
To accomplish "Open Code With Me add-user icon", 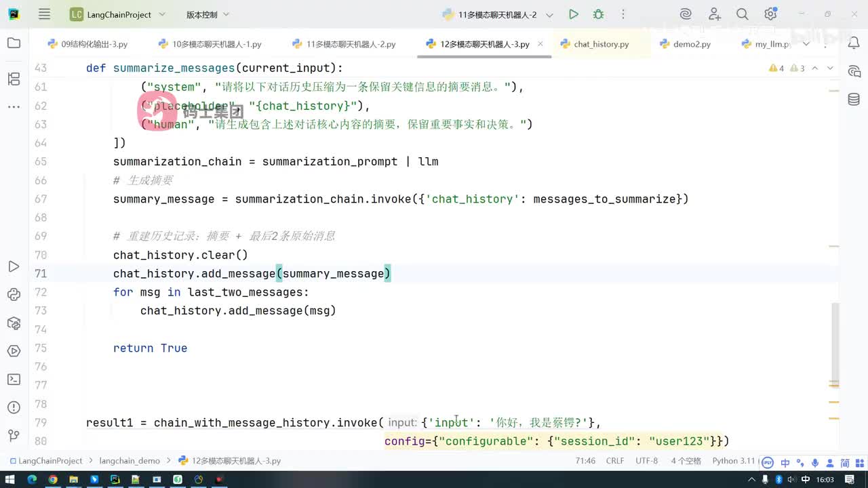I will tap(715, 14).
